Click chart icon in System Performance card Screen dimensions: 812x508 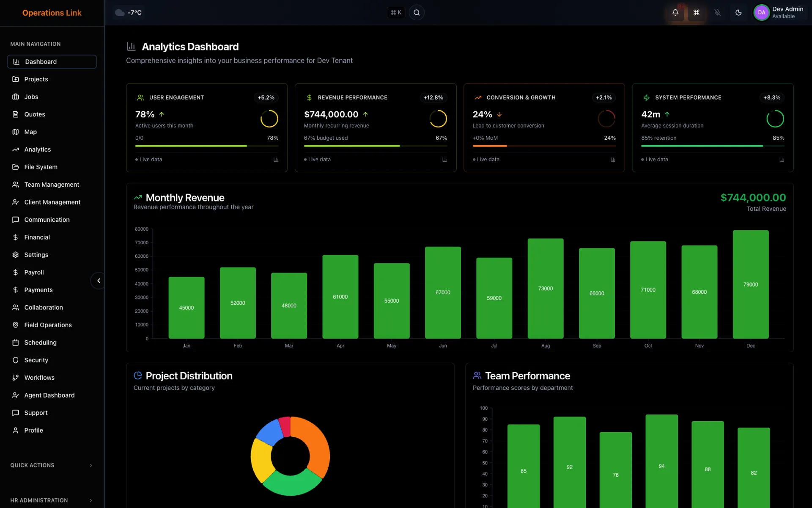click(782, 160)
